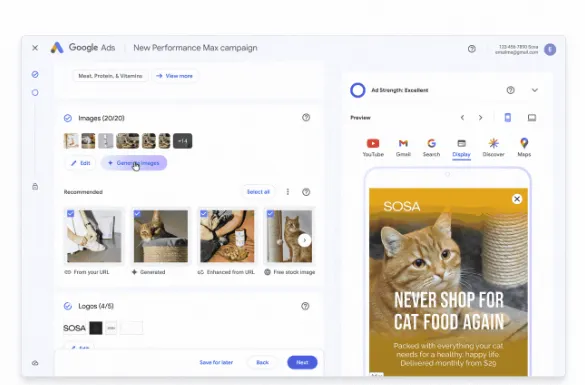Viewport: 585px width, 385px height.
Task: Open the '+14' more images thumbnail
Action: (182, 141)
